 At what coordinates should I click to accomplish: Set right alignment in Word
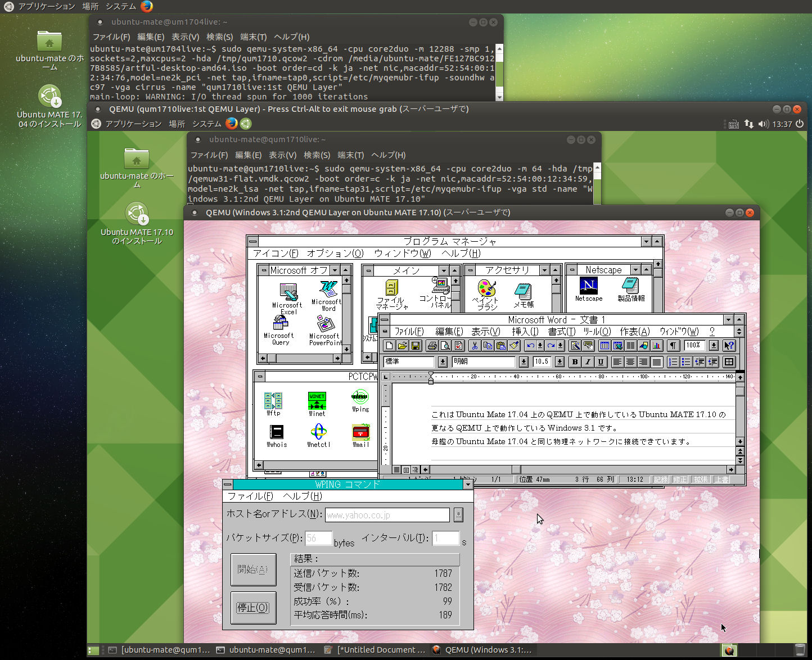click(643, 361)
